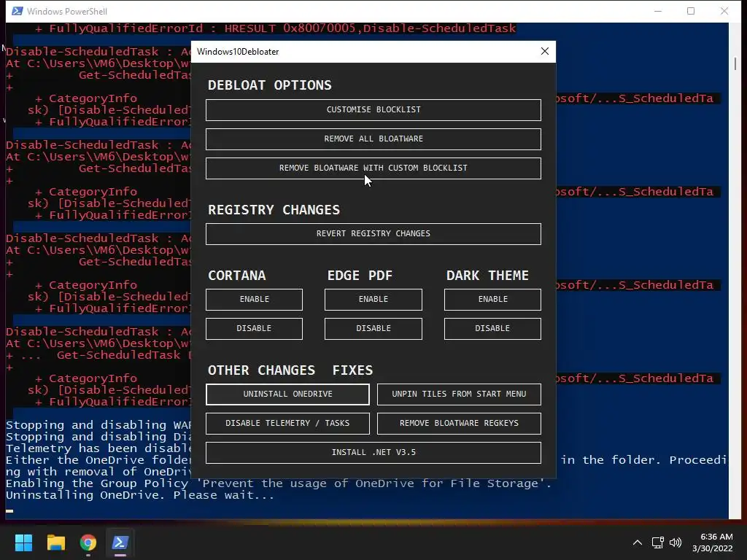Click PowerShell icon in title bar
Screen dimensions: 747x560
point(18,11)
